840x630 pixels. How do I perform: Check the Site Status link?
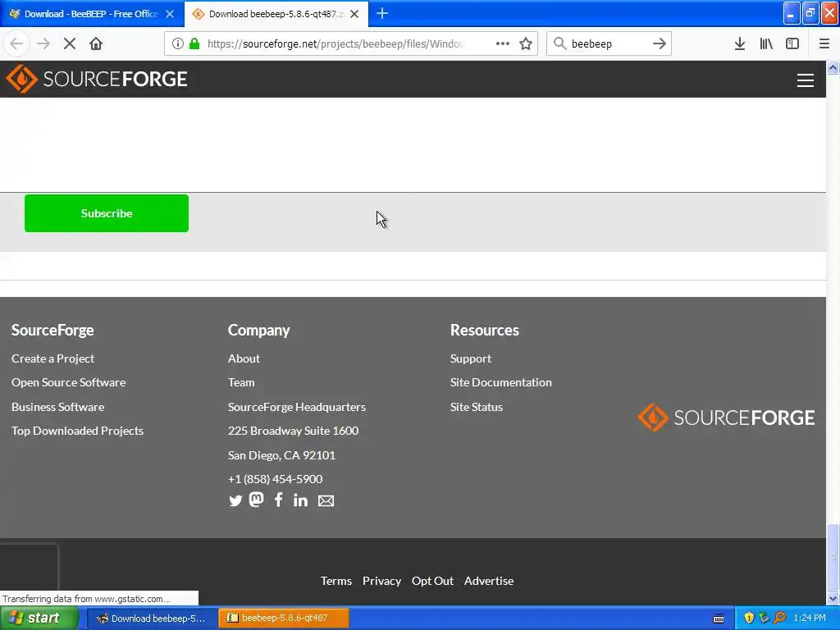pyautogui.click(x=477, y=407)
